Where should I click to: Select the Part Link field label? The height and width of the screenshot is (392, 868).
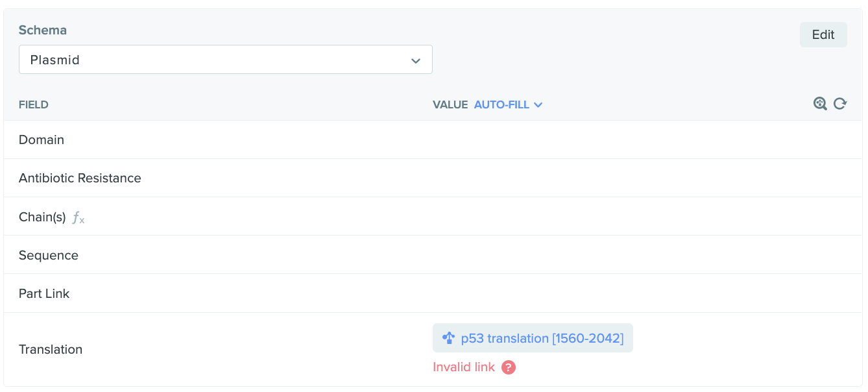point(44,293)
